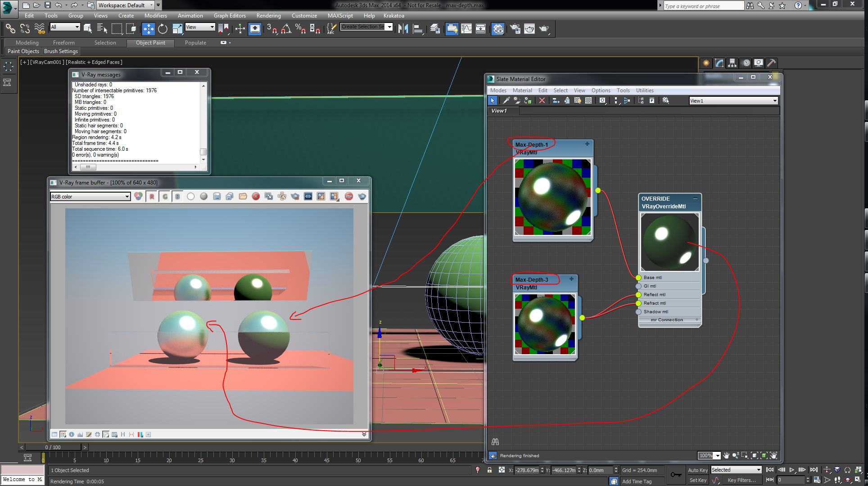Open Render Setup teapot icon
Image resolution: width=868 pixels, height=486 pixels.
[515, 29]
